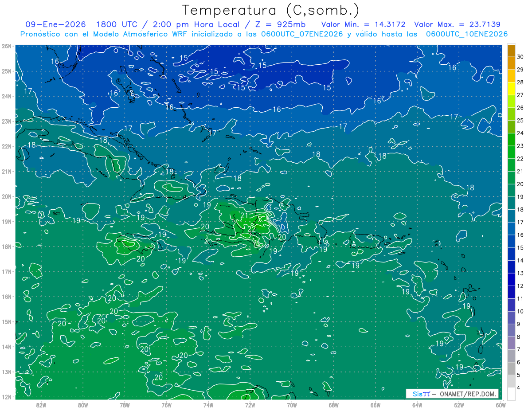Click the '64W' longitude axis label

(x=417, y=405)
